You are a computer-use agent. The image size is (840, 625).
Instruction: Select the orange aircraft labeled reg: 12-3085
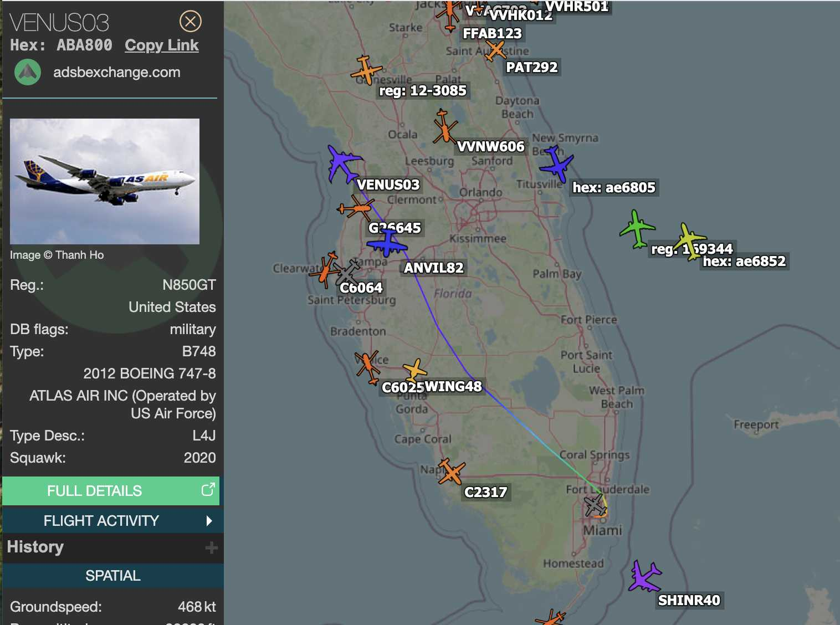tap(366, 70)
